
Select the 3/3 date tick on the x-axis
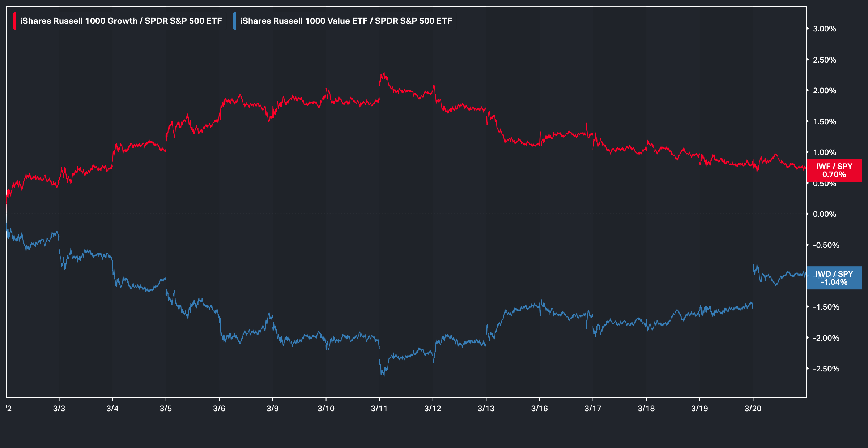click(59, 408)
